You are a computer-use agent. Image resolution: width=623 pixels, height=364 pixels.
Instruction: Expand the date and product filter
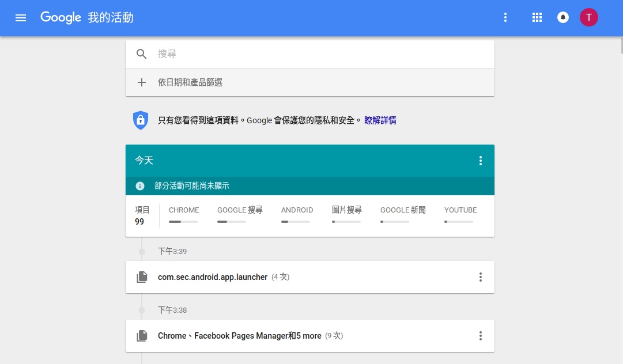(190, 82)
